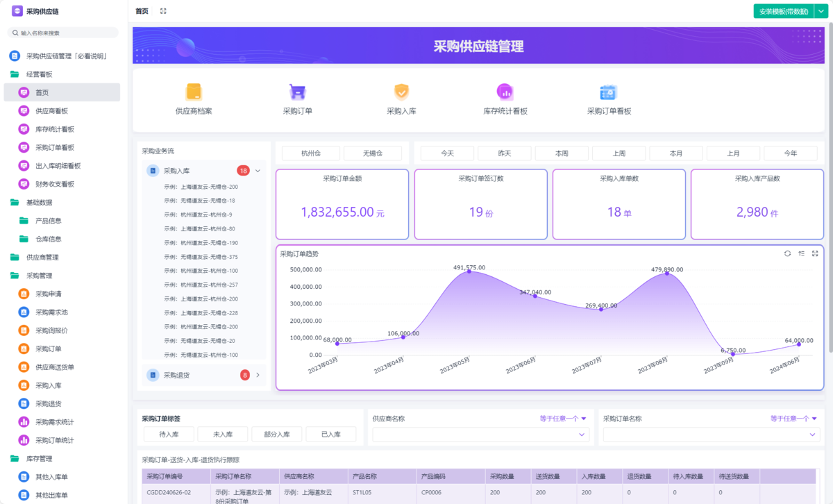Select the 上周 date filter
This screenshot has width=833, height=504.
(x=619, y=153)
